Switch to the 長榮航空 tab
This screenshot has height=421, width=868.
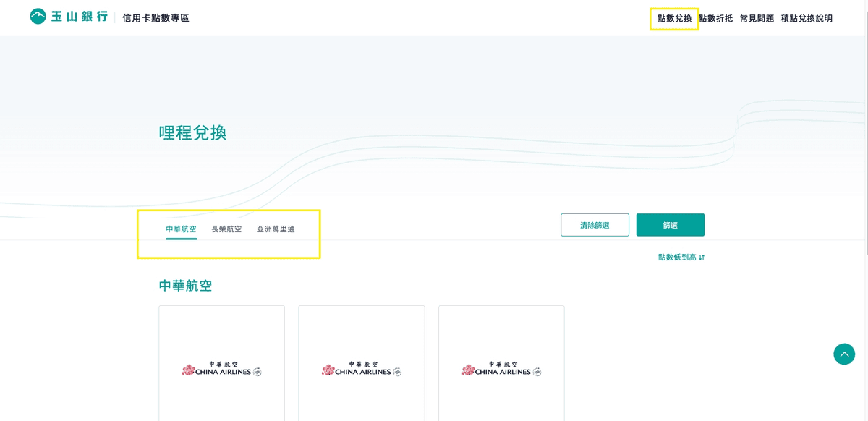click(226, 229)
